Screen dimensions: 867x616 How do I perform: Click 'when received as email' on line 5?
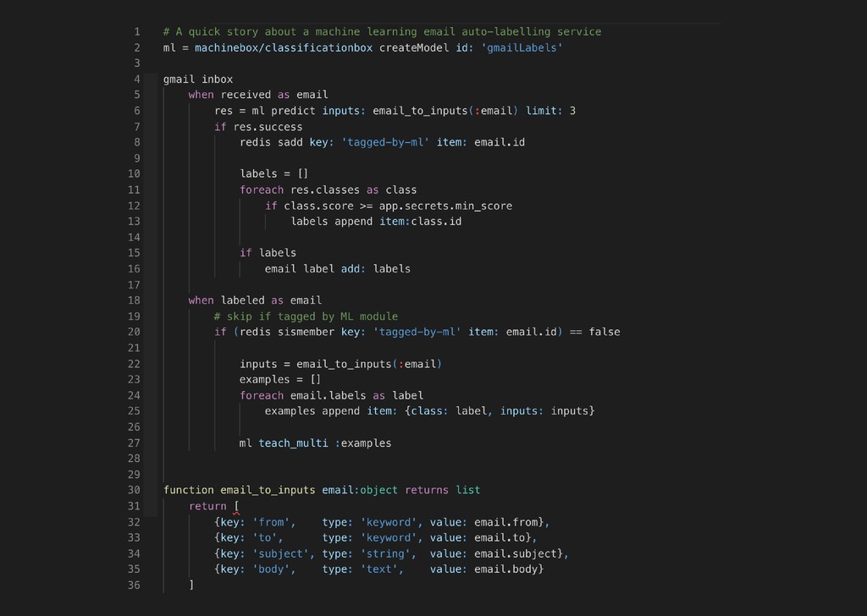[x=258, y=95]
